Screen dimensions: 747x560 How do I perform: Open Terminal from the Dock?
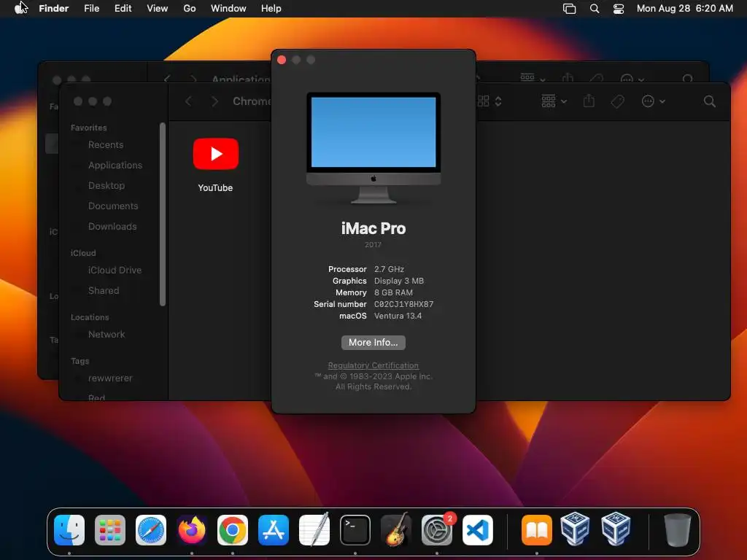pyautogui.click(x=355, y=530)
